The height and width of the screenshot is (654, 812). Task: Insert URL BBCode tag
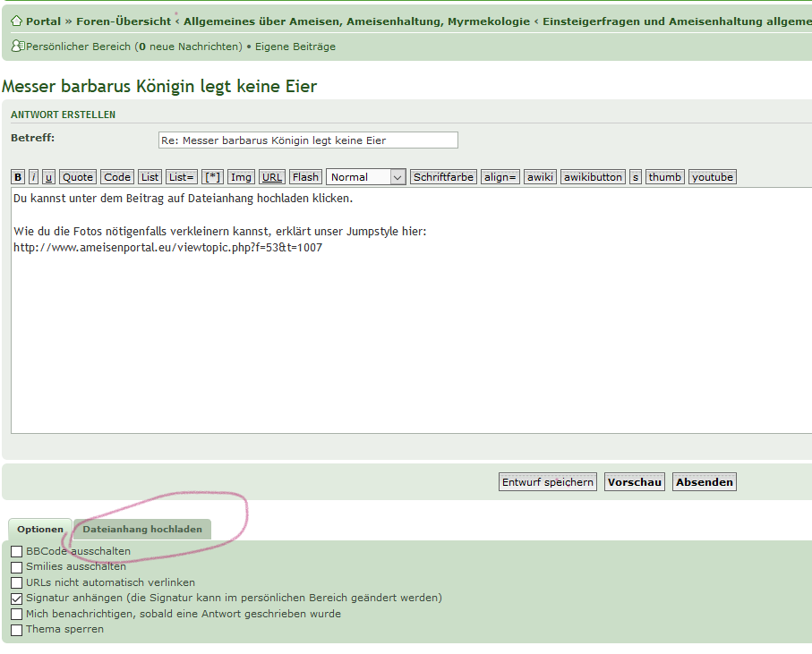pos(272,177)
